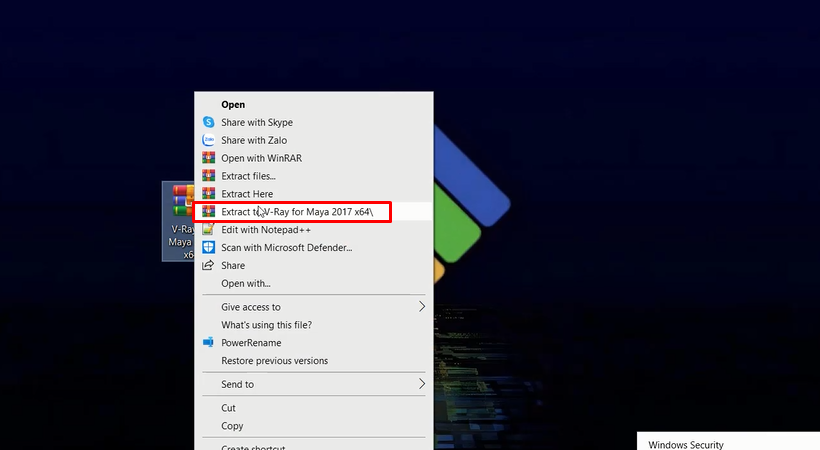Viewport: 820px width, 450px height.
Task: Choose Open at the top of the menu
Action: point(233,104)
